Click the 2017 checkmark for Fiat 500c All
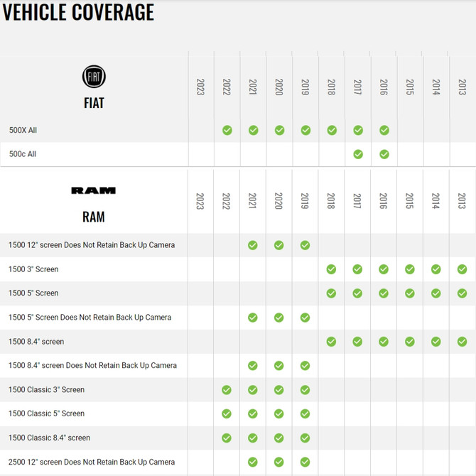The image size is (476, 476). click(358, 154)
